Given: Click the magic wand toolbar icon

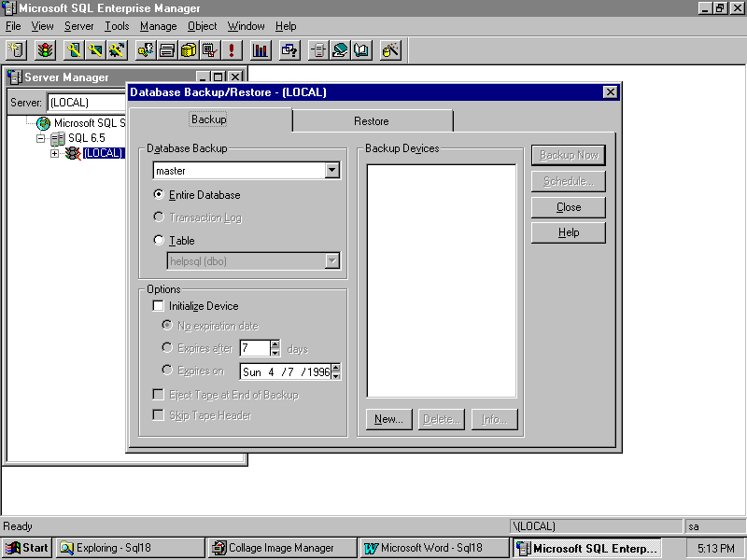Looking at the screenshot, I should [391, 50].
